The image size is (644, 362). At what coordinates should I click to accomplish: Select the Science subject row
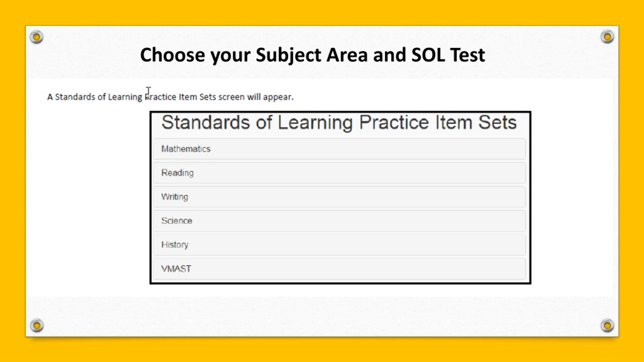(x=339, y=221)
